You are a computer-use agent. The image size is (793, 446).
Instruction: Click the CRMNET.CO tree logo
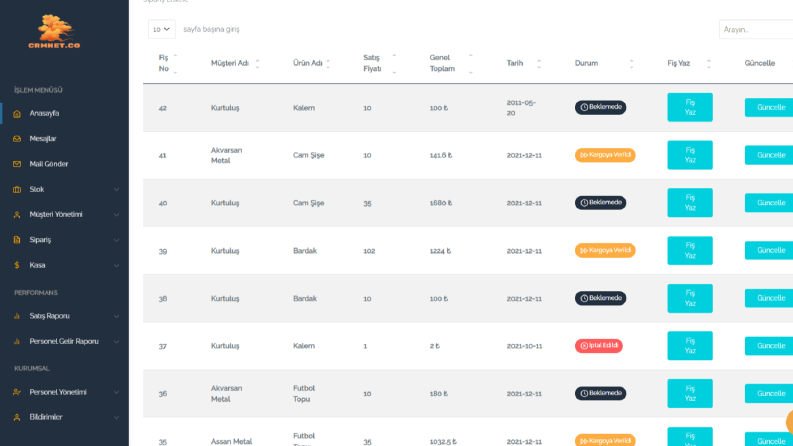coord(54,31)
